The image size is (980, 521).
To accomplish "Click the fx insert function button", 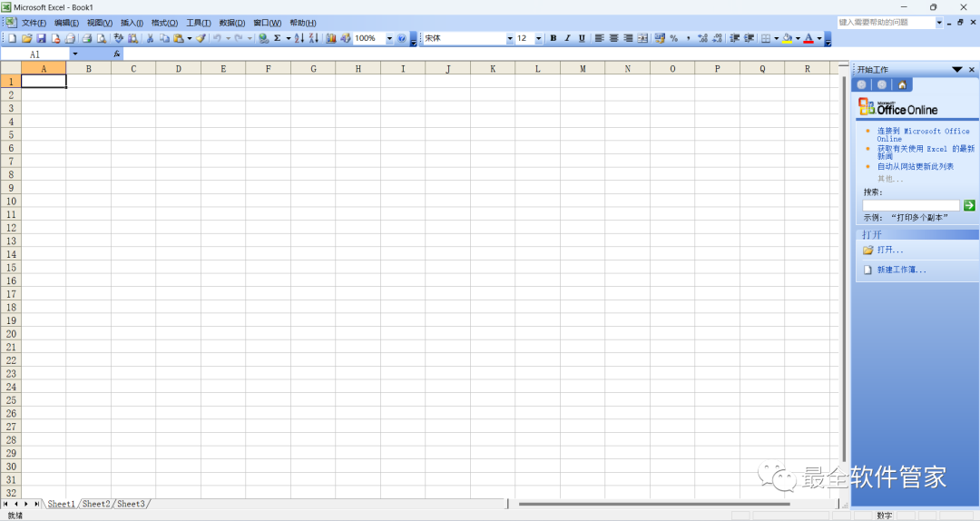I will [117, 54].
